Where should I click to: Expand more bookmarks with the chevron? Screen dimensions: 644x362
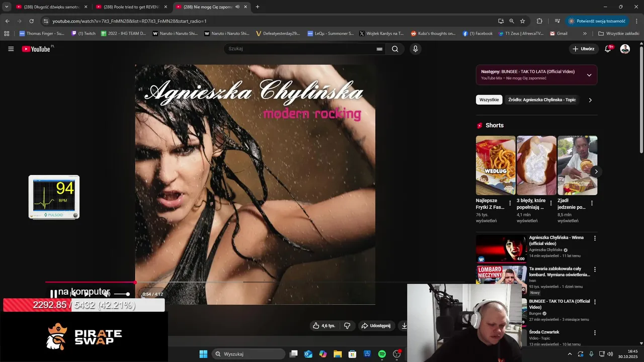click(x=585, y=34)
